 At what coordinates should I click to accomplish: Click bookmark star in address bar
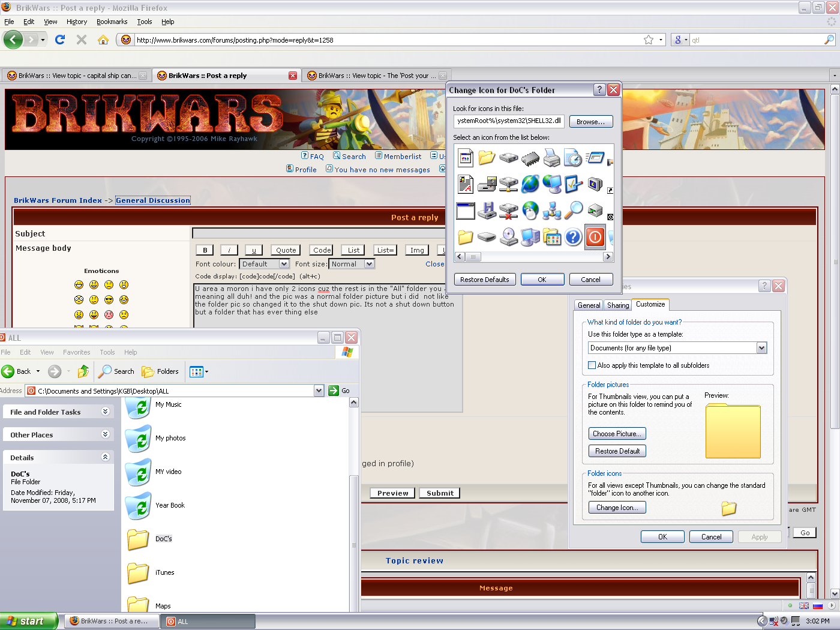pos(649,40)
